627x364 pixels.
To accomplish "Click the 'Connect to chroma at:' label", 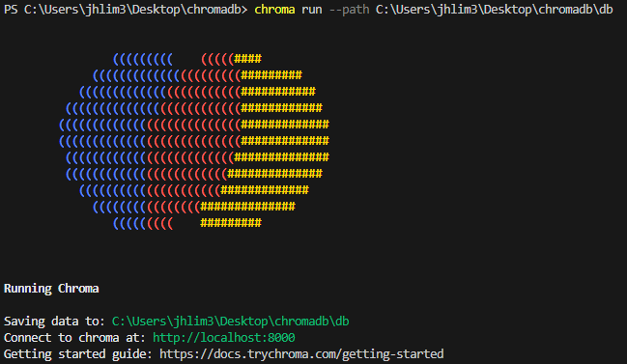I will point(74,338).
